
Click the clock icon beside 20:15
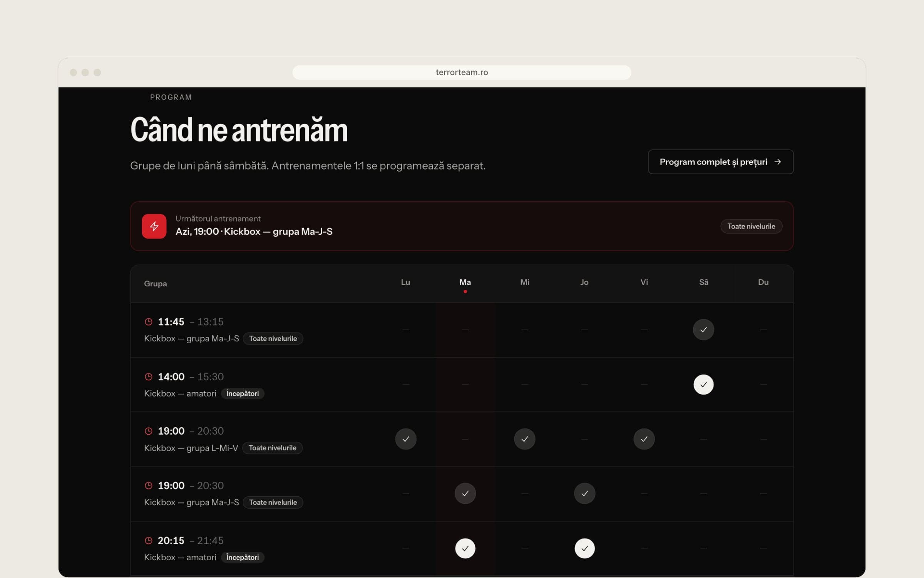[149, 541]
